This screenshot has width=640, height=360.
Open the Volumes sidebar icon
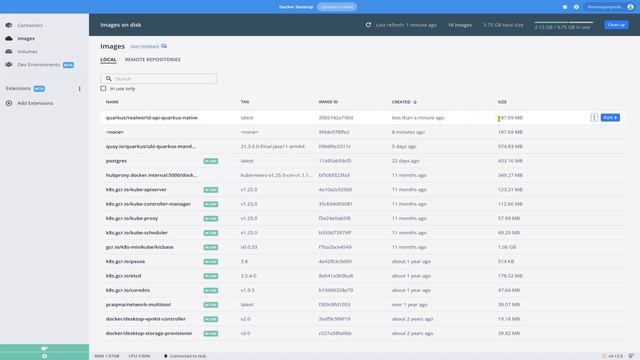click(x=9, y=51)
